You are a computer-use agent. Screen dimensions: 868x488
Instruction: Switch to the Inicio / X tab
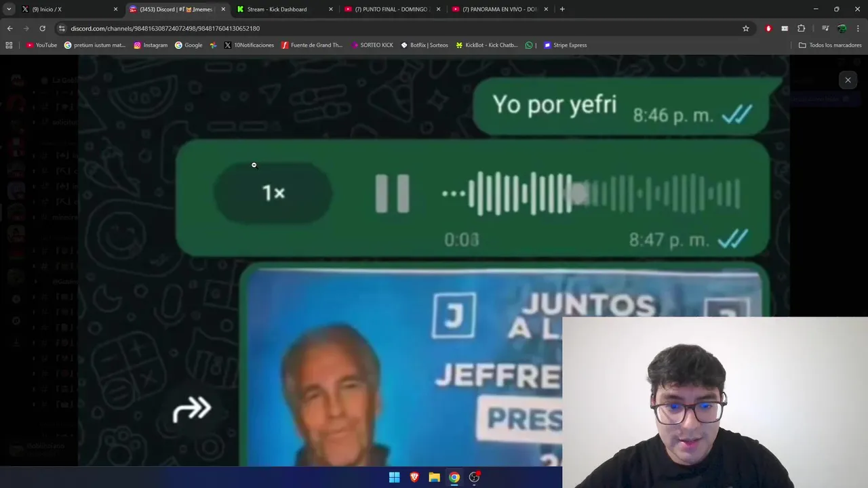(x=68, y=9)
